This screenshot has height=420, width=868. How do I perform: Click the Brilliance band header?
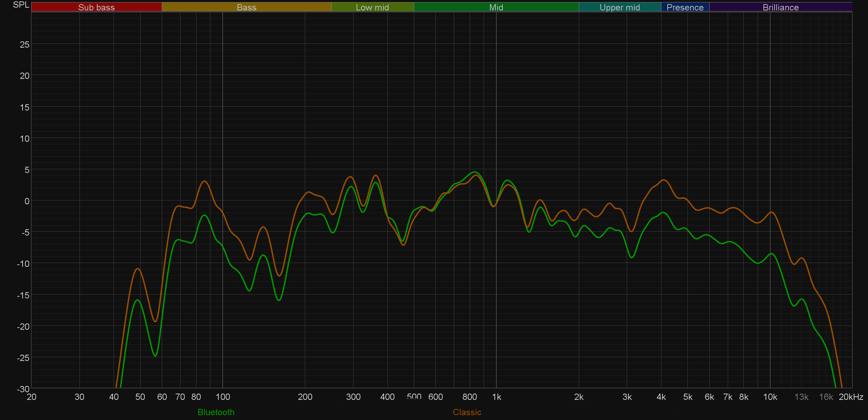coord(781,7)
